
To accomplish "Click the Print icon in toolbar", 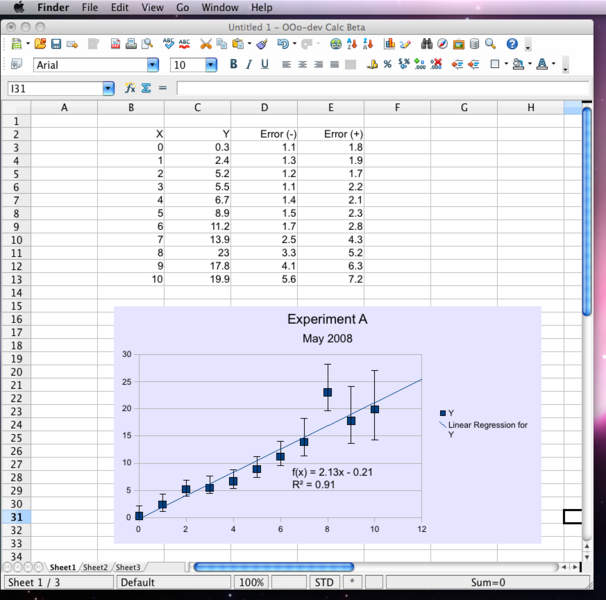I will pos(131,44).
